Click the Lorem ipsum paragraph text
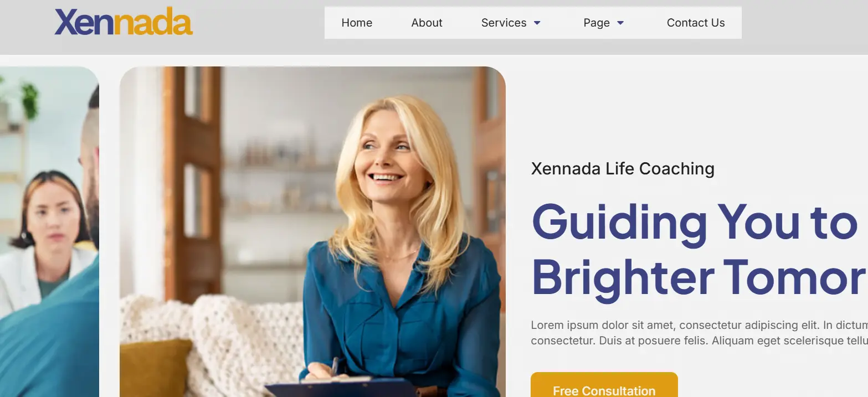Viewport: 868px width, 397px height. point(699,333)
